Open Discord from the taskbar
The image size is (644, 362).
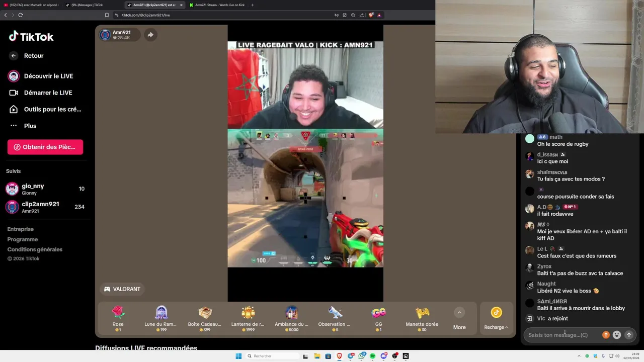coord(384,356)
